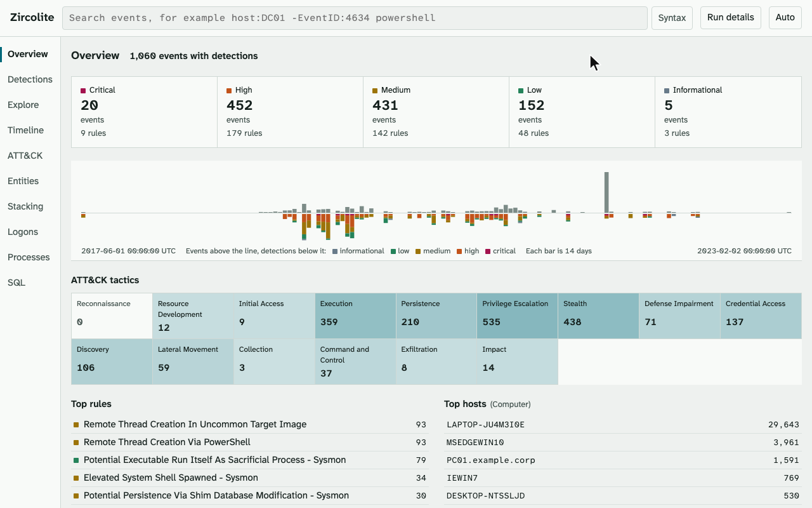Click host MSEDGEWIN10 row
The image size is (812, 508).
click(623, 442)
